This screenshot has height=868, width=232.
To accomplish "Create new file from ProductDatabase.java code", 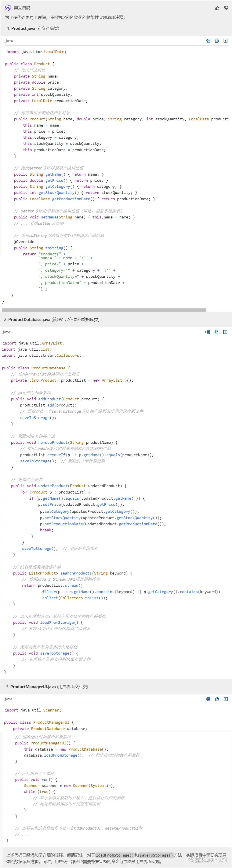I will (x=225, y=332).
